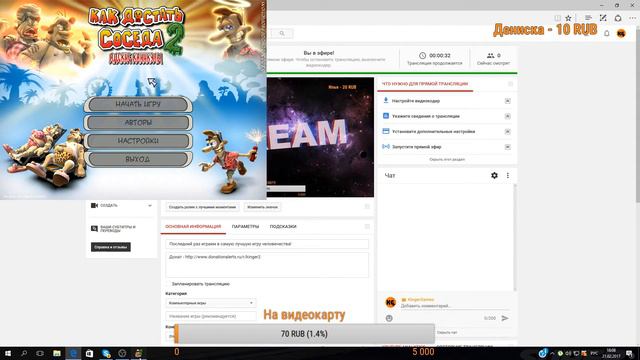Image resolution: width=640 pixels, height=360 pixels.
Task: Click the emoji icon in chat input
Action: 389,318
